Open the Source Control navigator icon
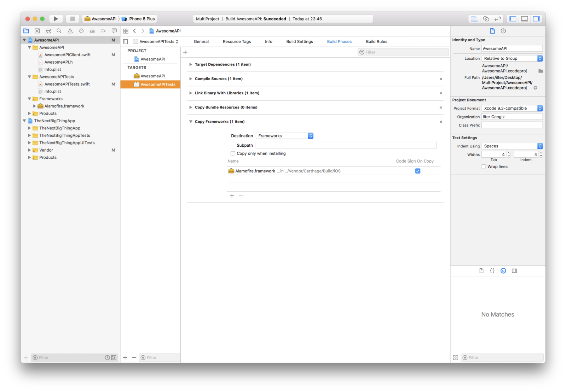Screen dimensions: 566x392 37,31
